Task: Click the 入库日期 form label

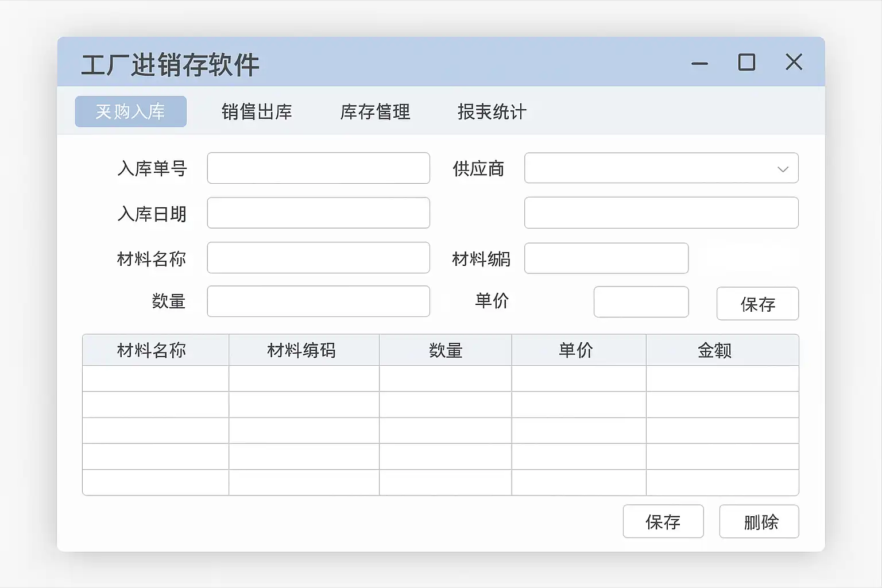Action: click(x=152, y=214)
